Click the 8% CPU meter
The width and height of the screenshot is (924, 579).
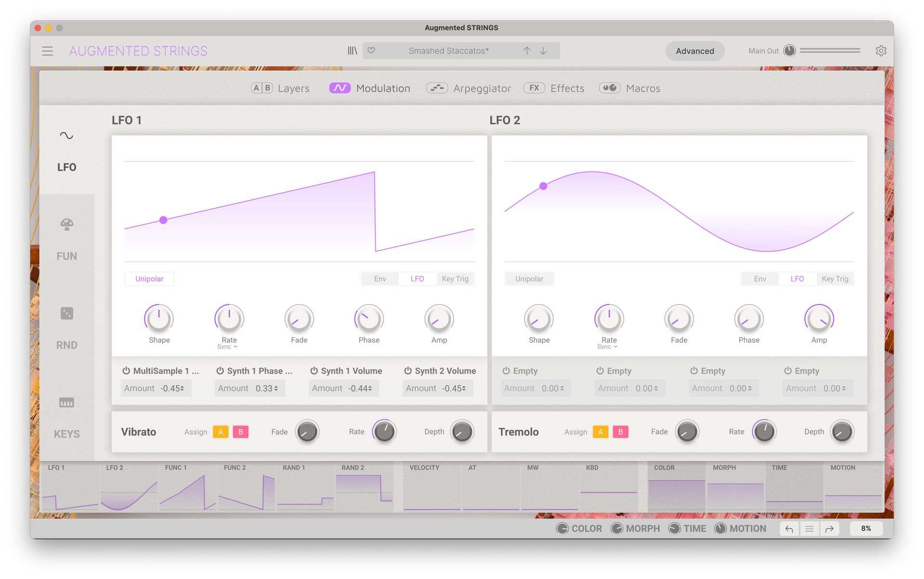[x=866, y=529]
